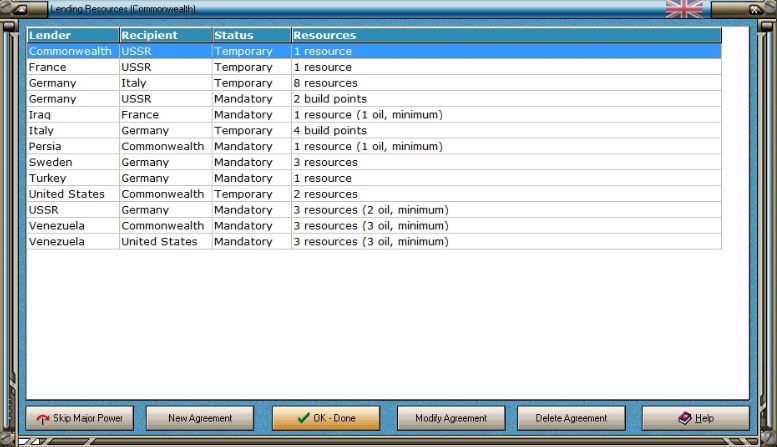Click the Skip Major Power button

click(80, 418)
